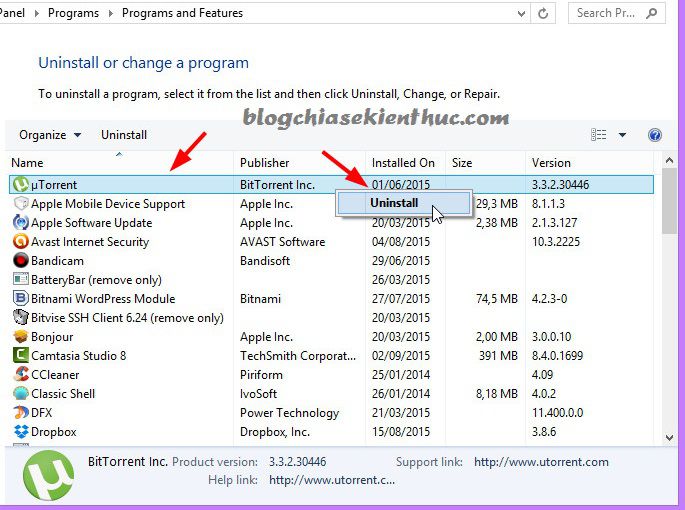
Task: Click the large µTorrent logo in details pane
Action: [x=48, y=475]
